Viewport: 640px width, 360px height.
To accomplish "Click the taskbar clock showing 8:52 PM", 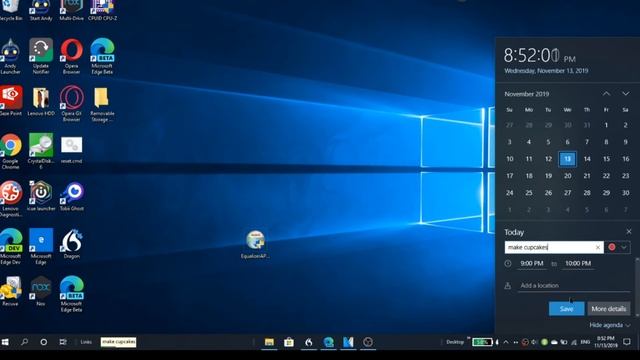I will (606, 342).
